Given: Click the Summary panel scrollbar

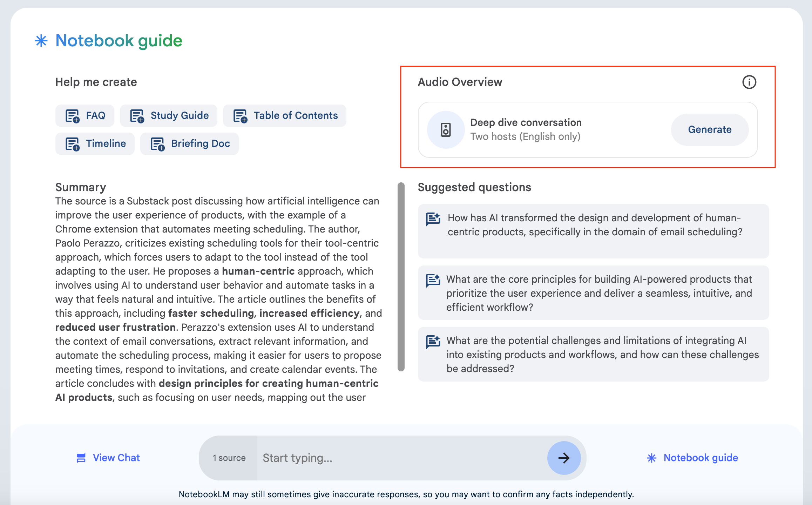Looking at the screenshot, I should point(401,277).
